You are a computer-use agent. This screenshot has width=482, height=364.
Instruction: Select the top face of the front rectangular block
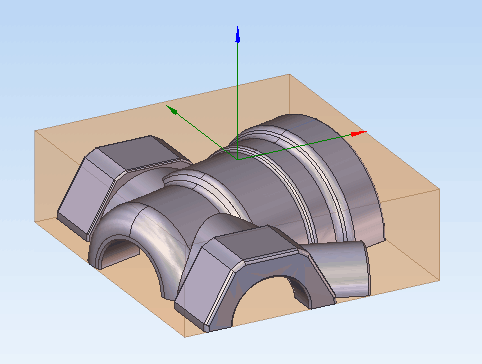click(x=257, y=243)
